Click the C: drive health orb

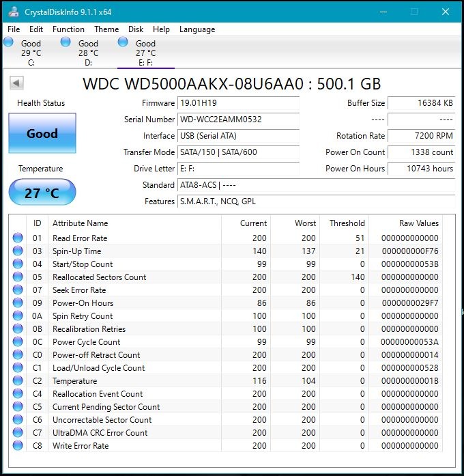[8, 42]
